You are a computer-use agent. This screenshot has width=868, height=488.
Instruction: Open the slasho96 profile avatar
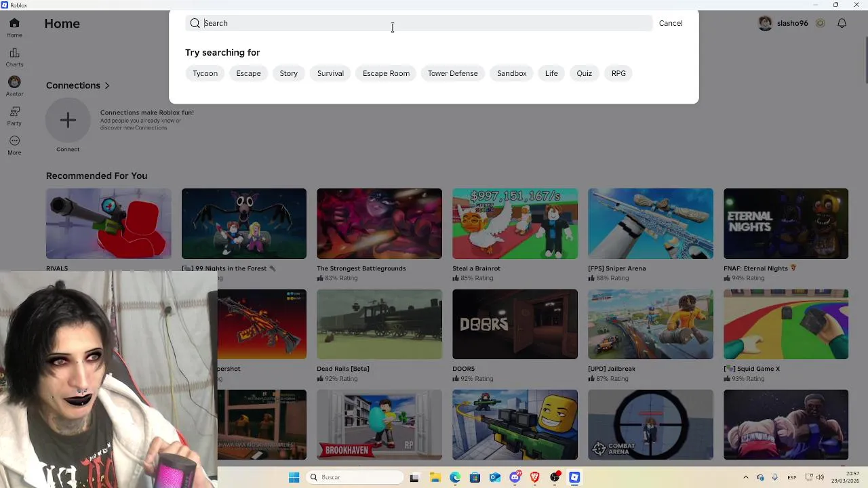pyautogui.click(x=766, y=23)
